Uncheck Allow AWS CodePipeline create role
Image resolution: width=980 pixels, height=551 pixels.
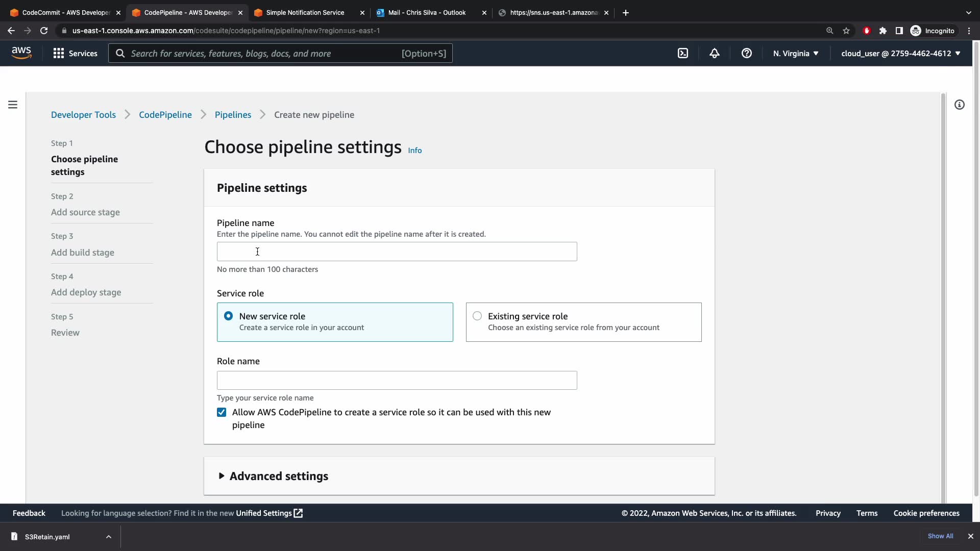[222, 412]
